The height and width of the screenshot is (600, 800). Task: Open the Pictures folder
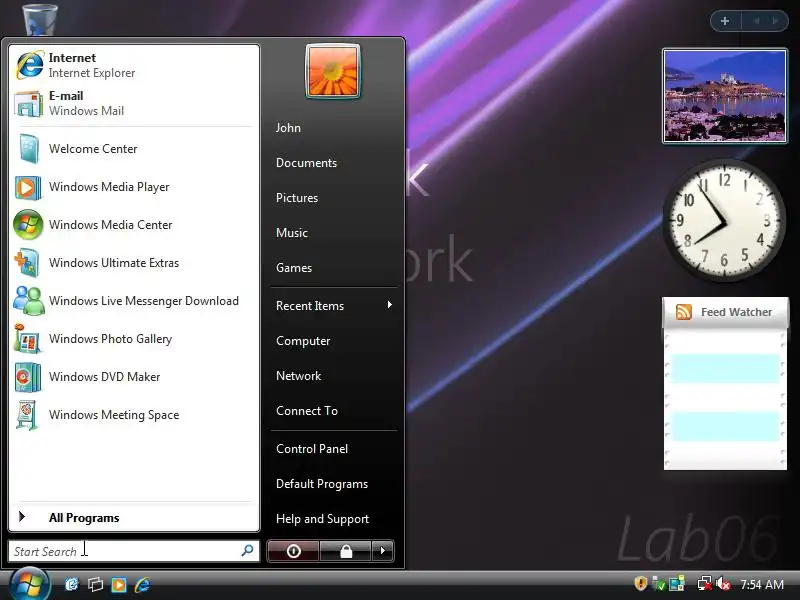pyautogui.click(x=297, y=198)
